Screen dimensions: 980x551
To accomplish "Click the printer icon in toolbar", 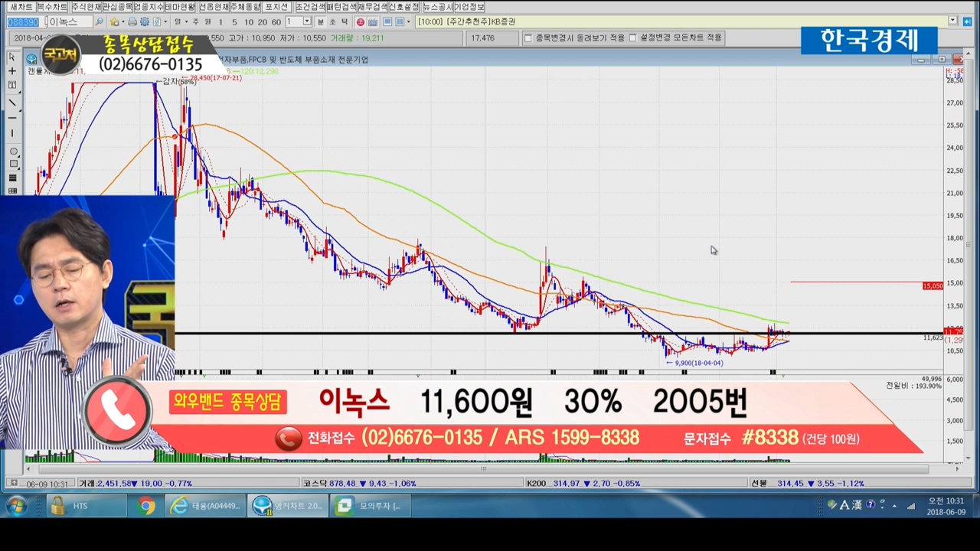I will [132, 22].
